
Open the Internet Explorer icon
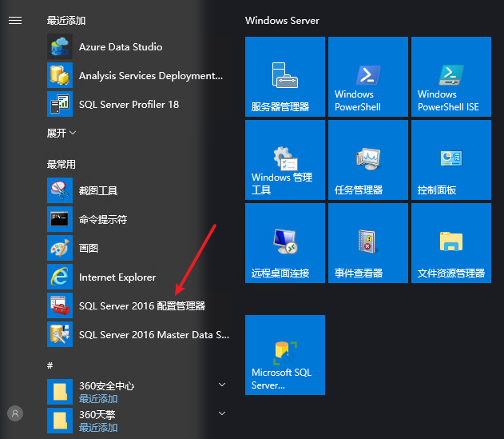point(60,277)
